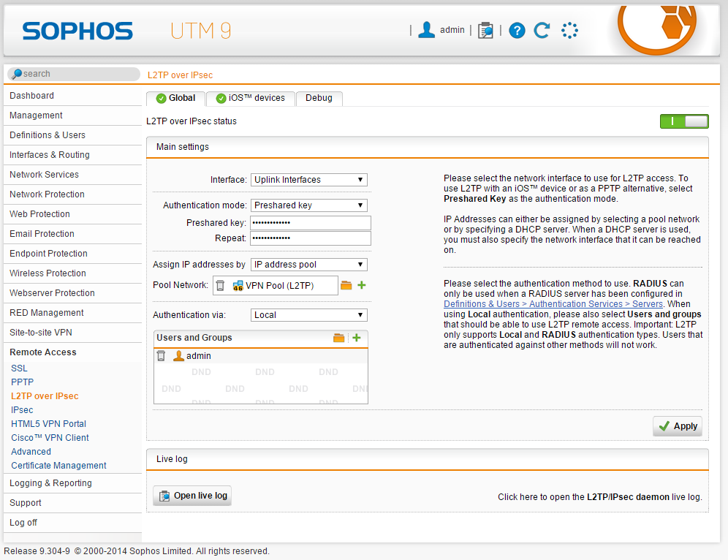Follow Definitions & Users > Authentication Services > Servers link
This screenshot has width=728, height=560.
[553, 304]
